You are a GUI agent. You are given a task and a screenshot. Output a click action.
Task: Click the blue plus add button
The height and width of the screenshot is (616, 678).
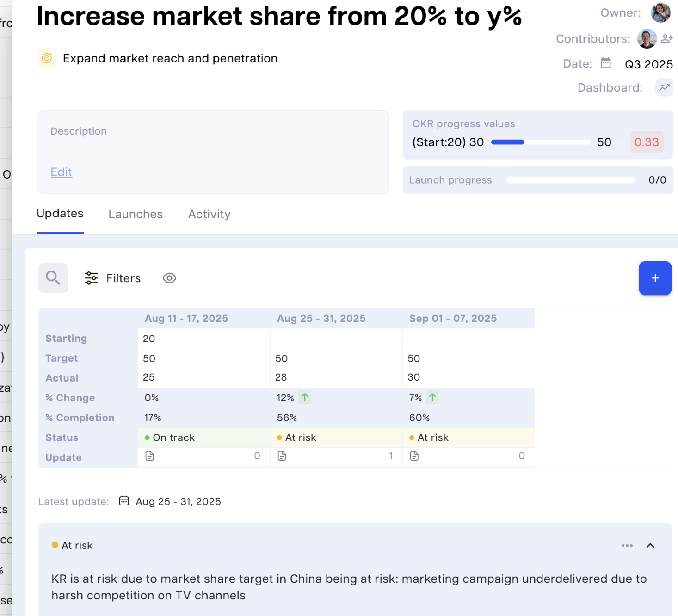click(x=655, y=278)
